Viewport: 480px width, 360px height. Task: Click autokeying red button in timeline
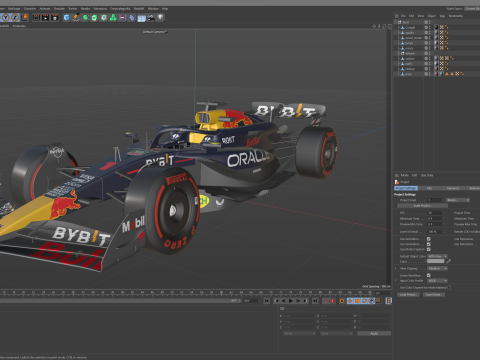332,301
